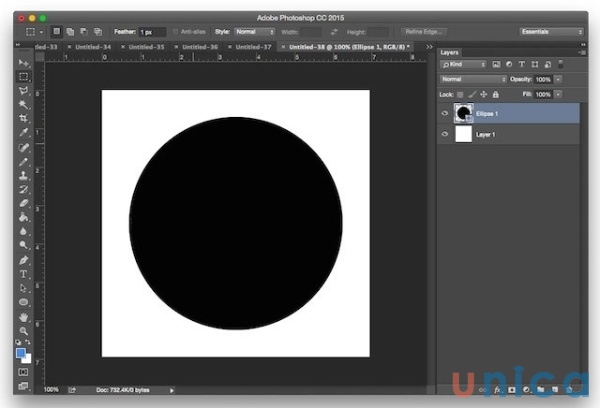
Task: Click the share icon in status bar
Action: click(72, 390)
